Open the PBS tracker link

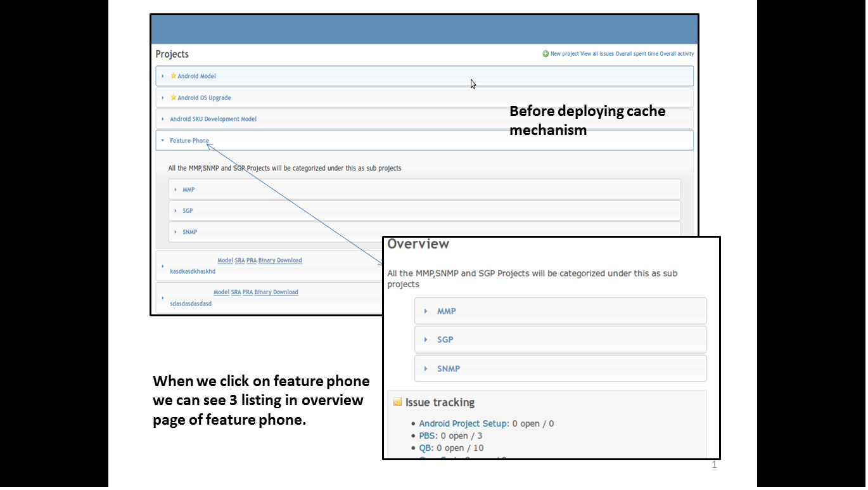coord(428,435)
